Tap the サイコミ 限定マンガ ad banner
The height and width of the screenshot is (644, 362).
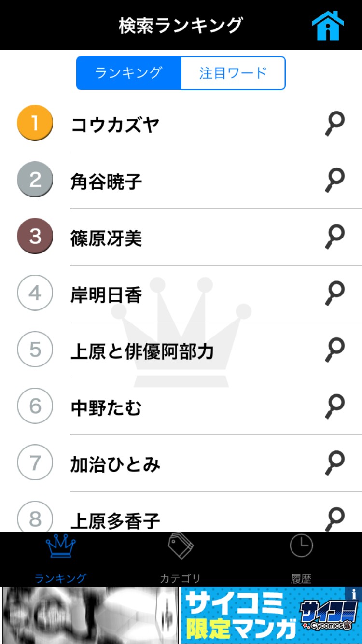point(263,615)
